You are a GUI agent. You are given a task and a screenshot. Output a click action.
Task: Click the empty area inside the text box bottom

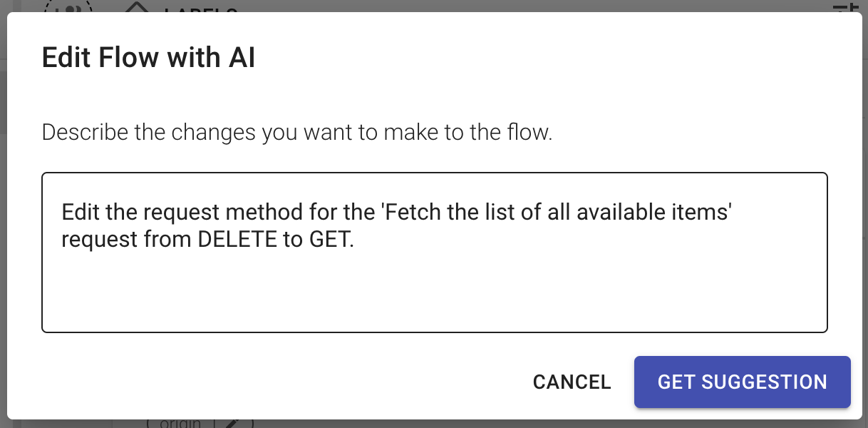pyautogui.click(x=434, y=300)
